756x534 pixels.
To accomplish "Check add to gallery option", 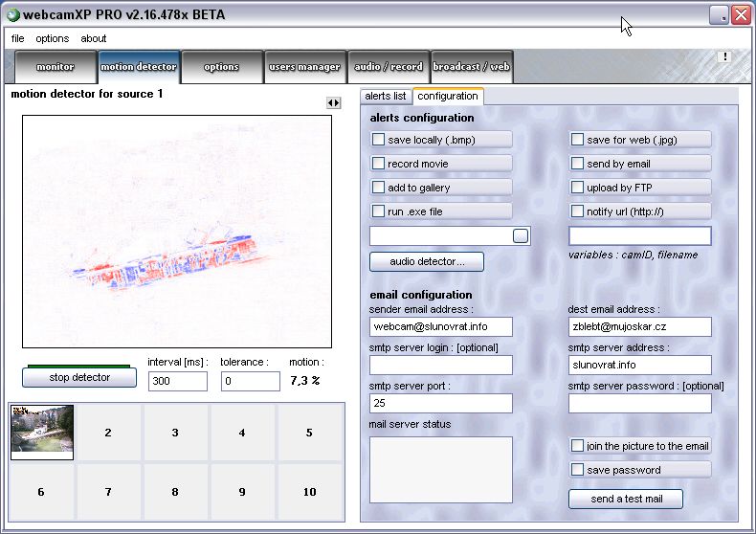I will tap(379, 187).
